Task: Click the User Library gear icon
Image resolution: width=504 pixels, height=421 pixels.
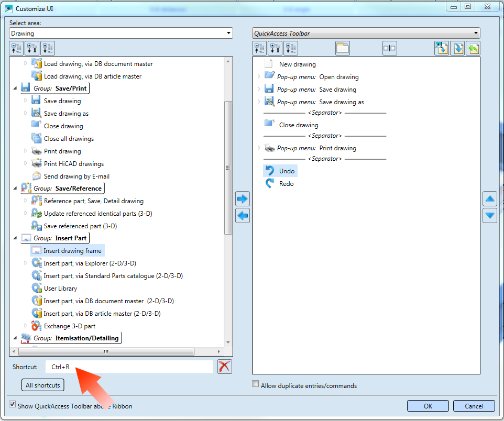Action: point(36,289)
